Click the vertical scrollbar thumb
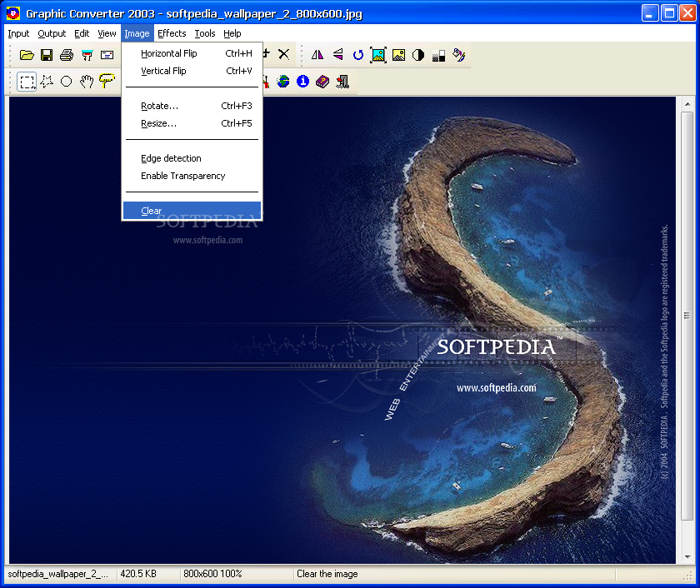700x588 pixels. point(687,316)
